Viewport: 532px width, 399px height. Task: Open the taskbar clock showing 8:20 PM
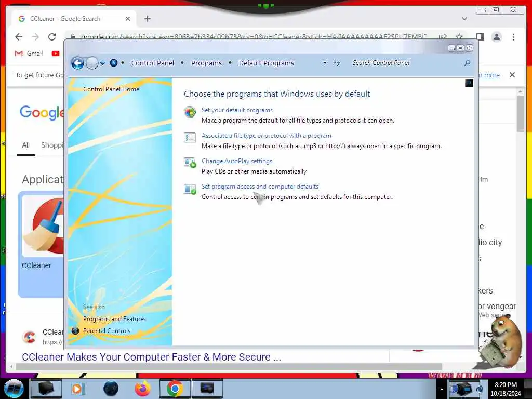coord(506,389)
